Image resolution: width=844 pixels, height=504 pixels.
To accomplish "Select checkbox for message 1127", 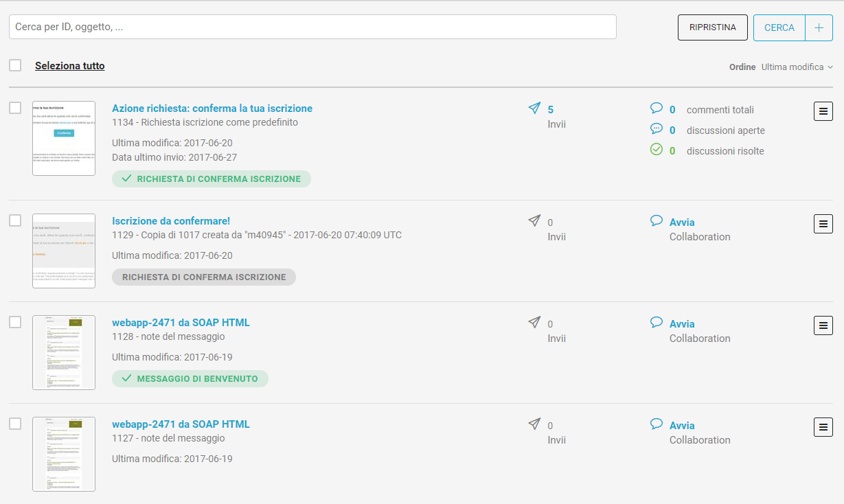I will (x=15, y=424).
